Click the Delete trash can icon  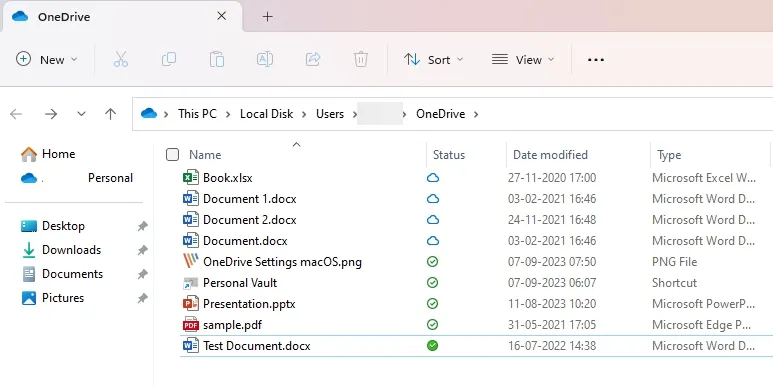click(x=361, y=60)
